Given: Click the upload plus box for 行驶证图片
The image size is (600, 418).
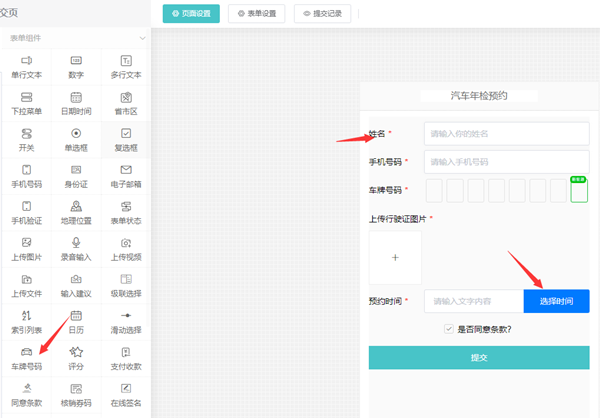Looking at the screenshot, I should click(395, 258).
